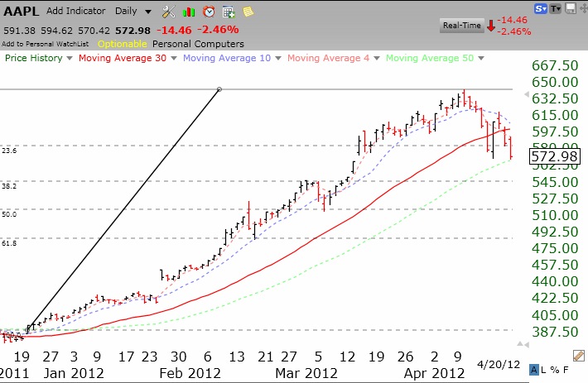Screen dimensions: 588x383
Task: Toggle the F scale option
Action: point(566,370)
